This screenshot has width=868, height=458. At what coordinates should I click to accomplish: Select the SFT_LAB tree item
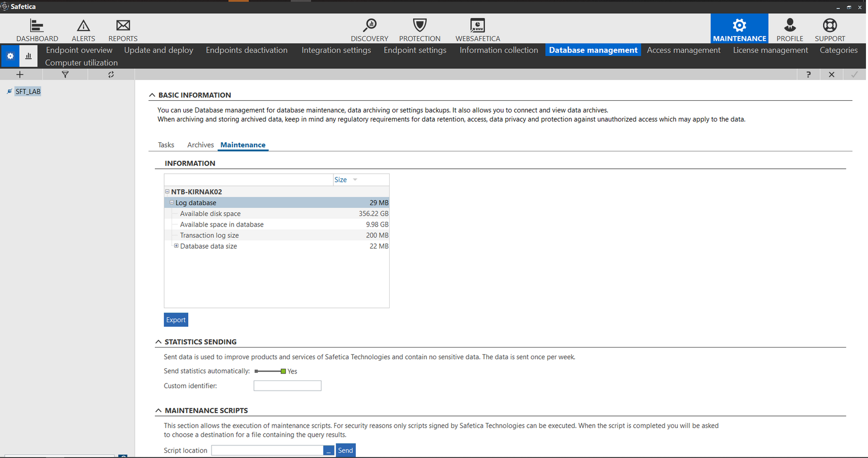pyautogui.click(x=28, y=92)
